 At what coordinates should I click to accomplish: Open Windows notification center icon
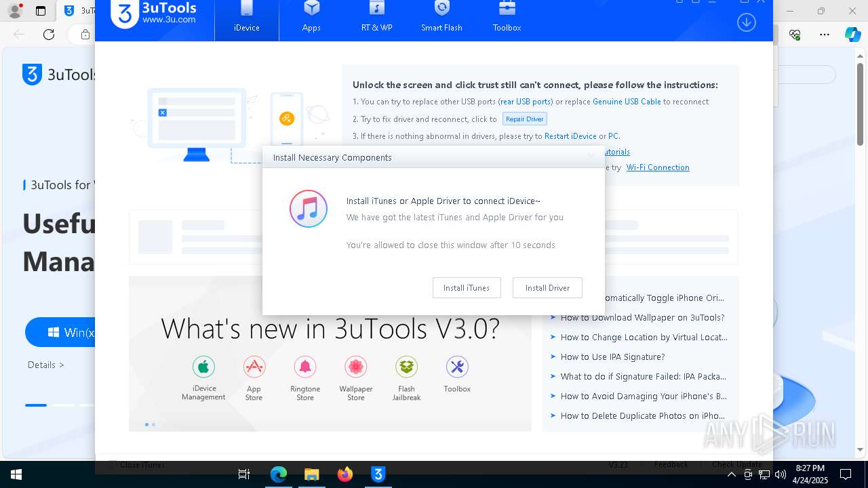tap(846, 475)
